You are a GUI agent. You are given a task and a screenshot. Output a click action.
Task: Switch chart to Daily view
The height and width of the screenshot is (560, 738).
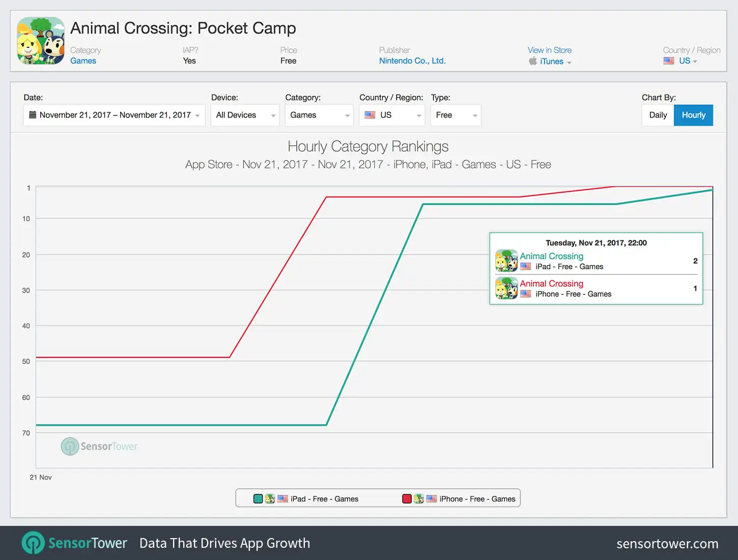coord(658,115)
